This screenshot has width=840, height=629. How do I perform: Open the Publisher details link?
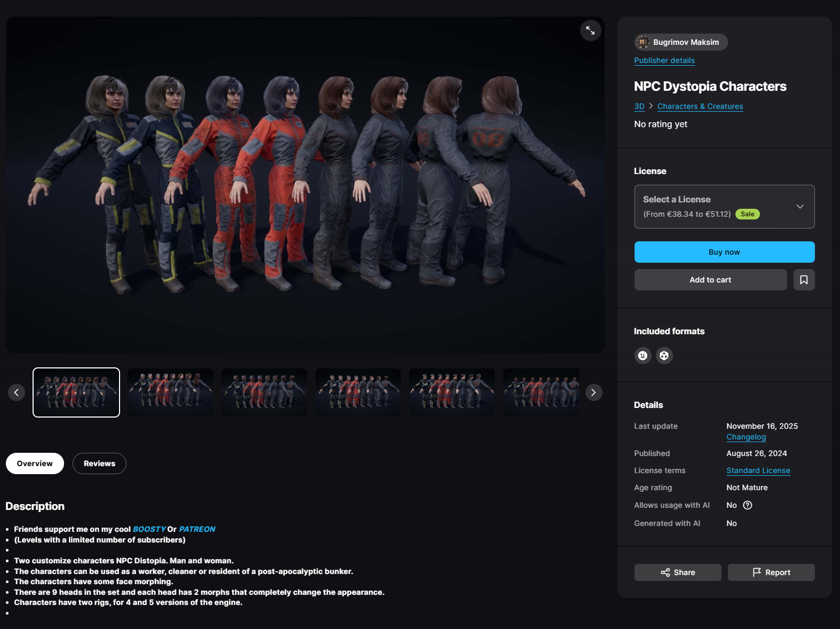pyautogui.click(x=664, y=60)
